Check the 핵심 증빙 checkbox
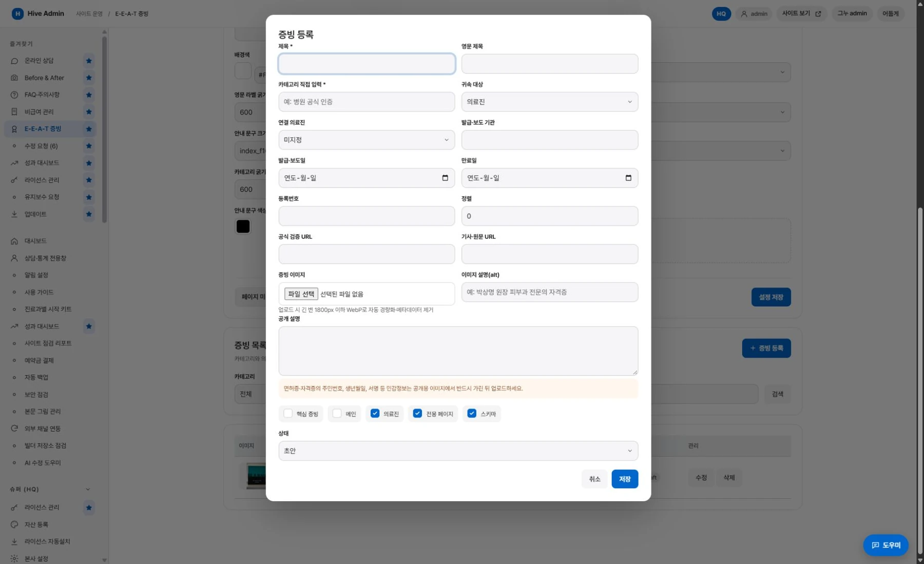The image size is (924, 564). point(288,413)
